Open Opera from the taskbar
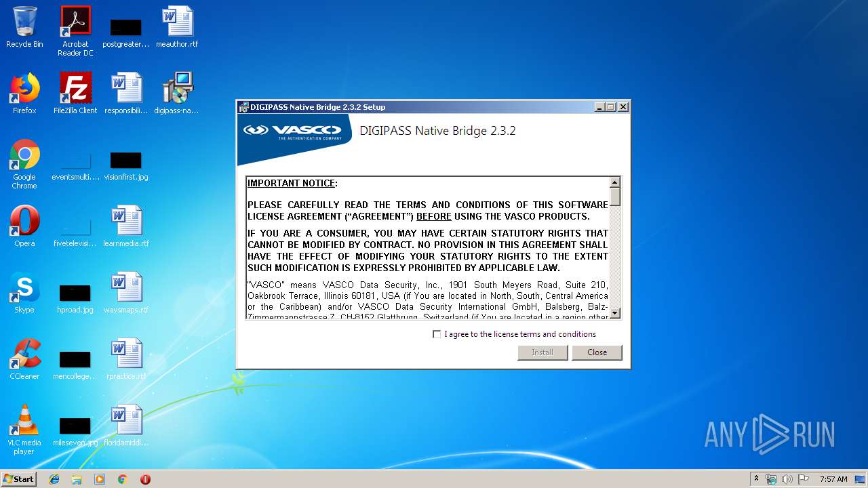The image size is (868, 488). coord(145,479)
